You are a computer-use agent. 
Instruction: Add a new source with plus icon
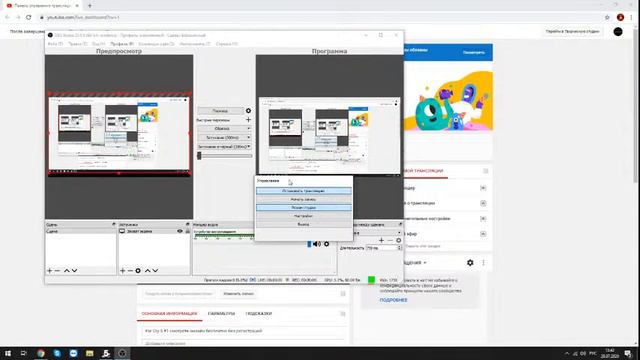[x=122, y=271]
